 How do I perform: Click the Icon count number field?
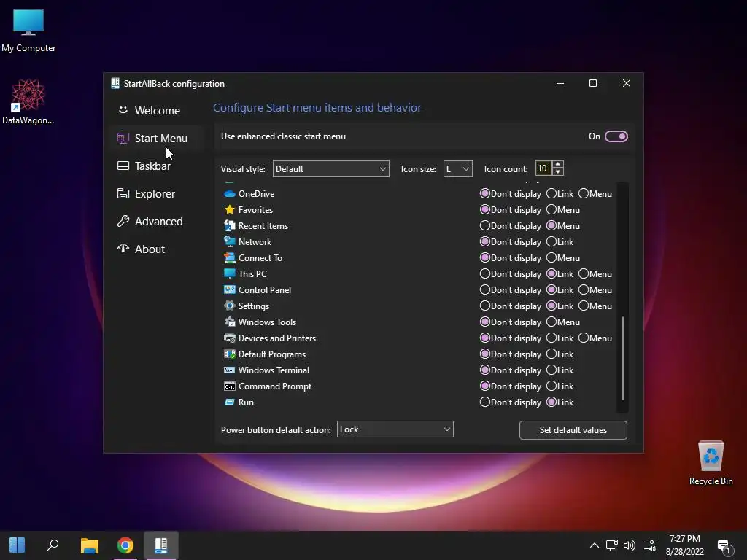(543, 168)
